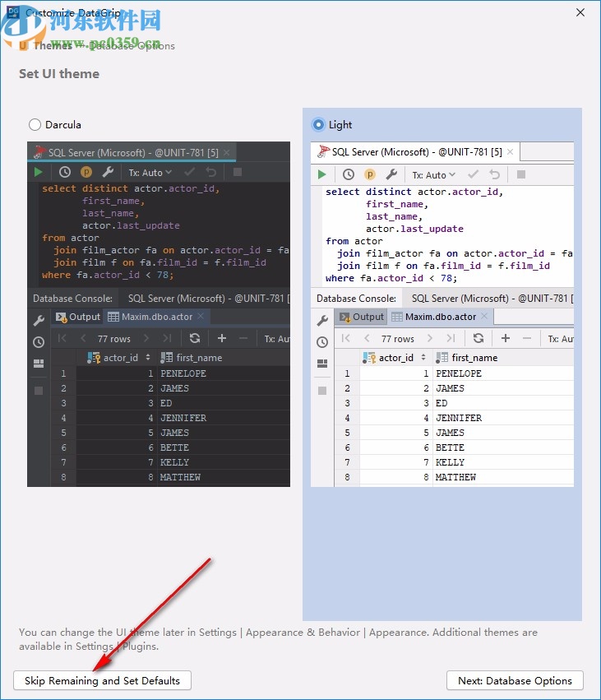601x700 pixels.
Task: Click green run icon in Darcula preview
Action: [x=38, y=172]
